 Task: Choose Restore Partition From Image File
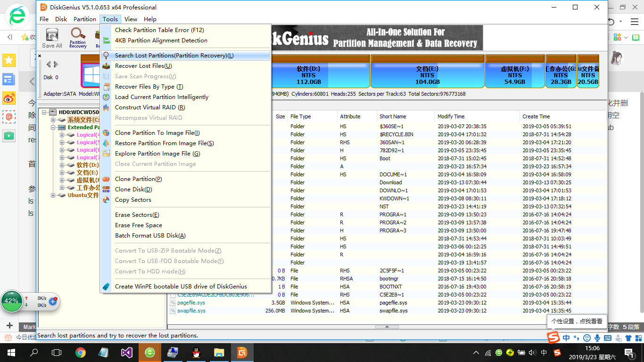186,143
